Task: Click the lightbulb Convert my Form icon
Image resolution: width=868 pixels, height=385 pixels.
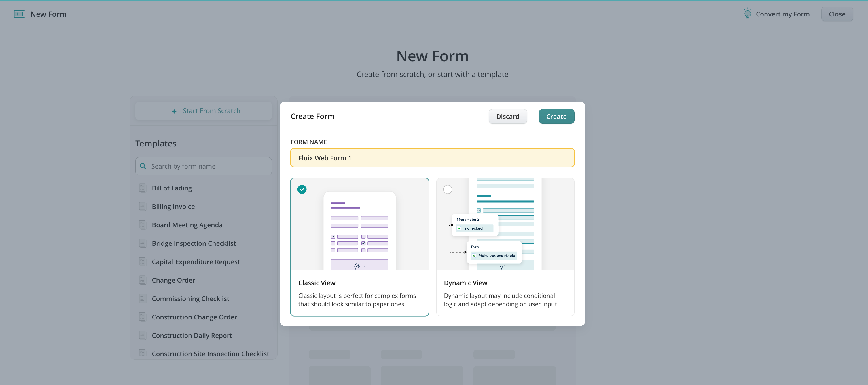Action: tap(747, 14)
